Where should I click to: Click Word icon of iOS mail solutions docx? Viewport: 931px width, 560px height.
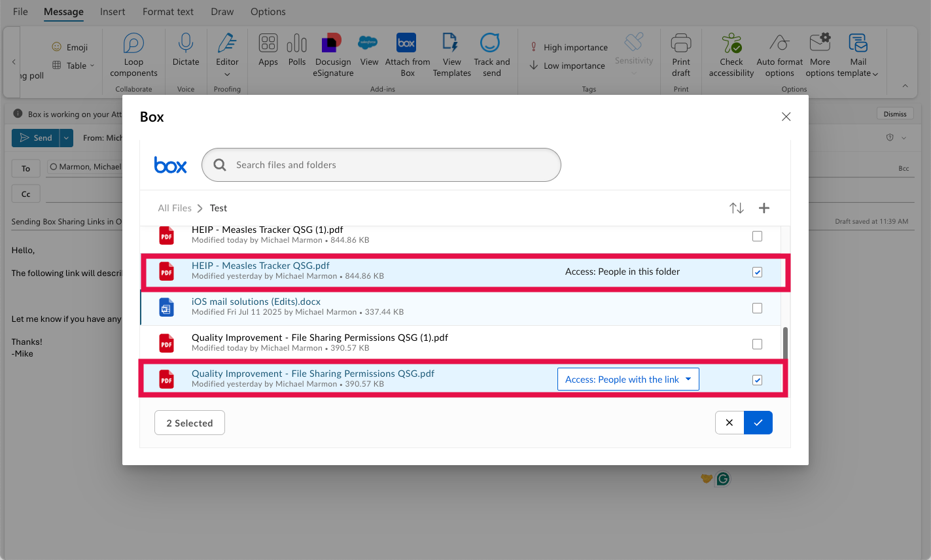[167, 307]
